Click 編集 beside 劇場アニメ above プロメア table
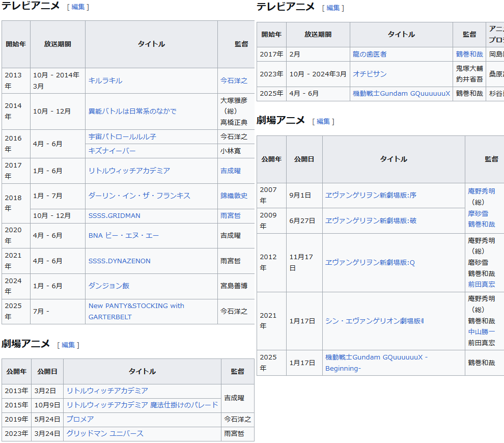 [68, 345]
